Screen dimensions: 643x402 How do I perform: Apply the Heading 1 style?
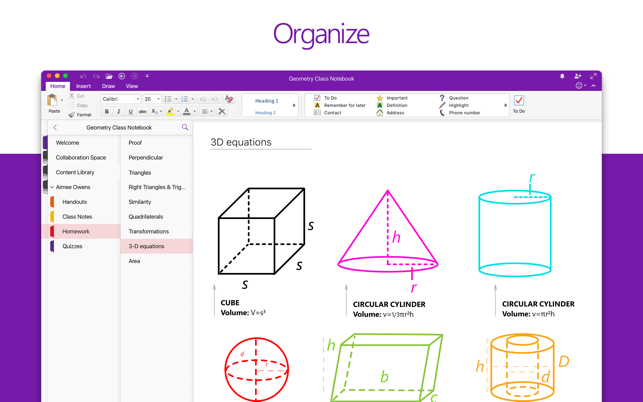[x=267, y=101]
